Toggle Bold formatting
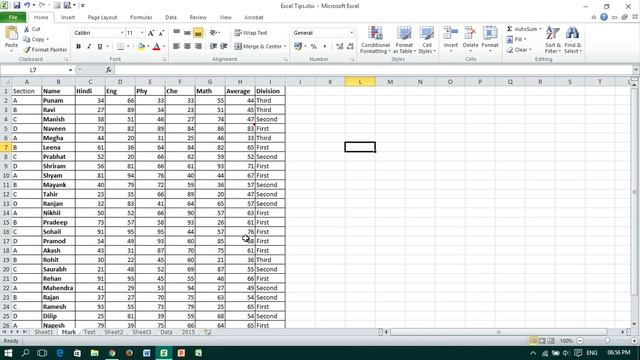 [x=78, y=47]
